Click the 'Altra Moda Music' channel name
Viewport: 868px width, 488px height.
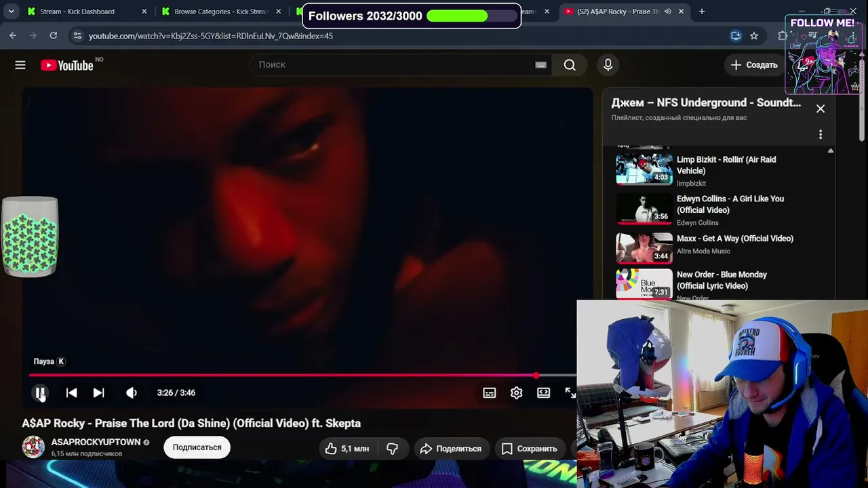[703, 251]
